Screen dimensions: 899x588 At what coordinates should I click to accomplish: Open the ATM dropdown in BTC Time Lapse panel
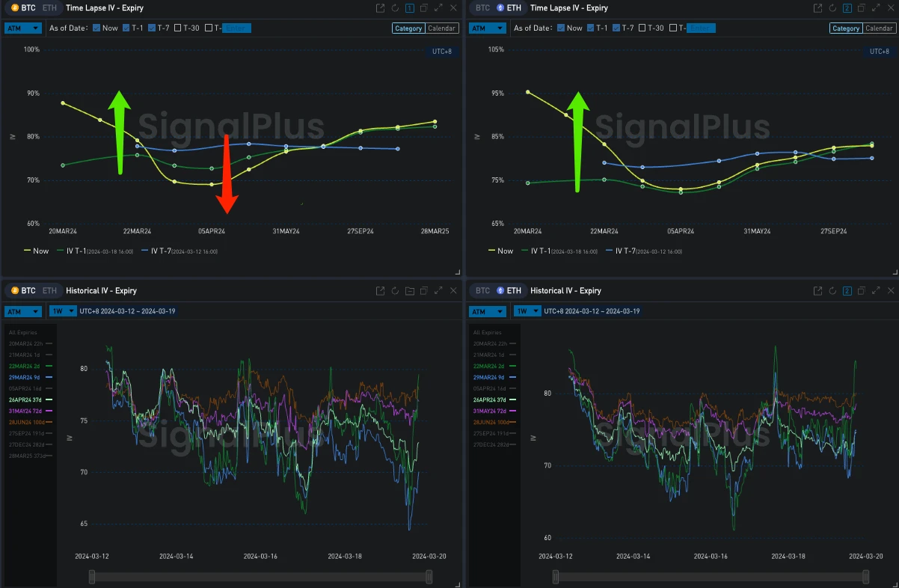pyautogui.click(x=22, y=28)
